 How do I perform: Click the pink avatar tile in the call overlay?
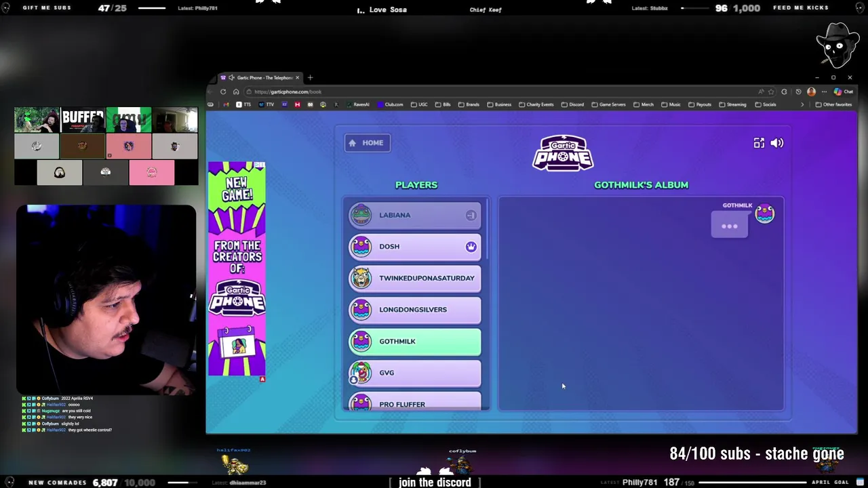point(151,172)
